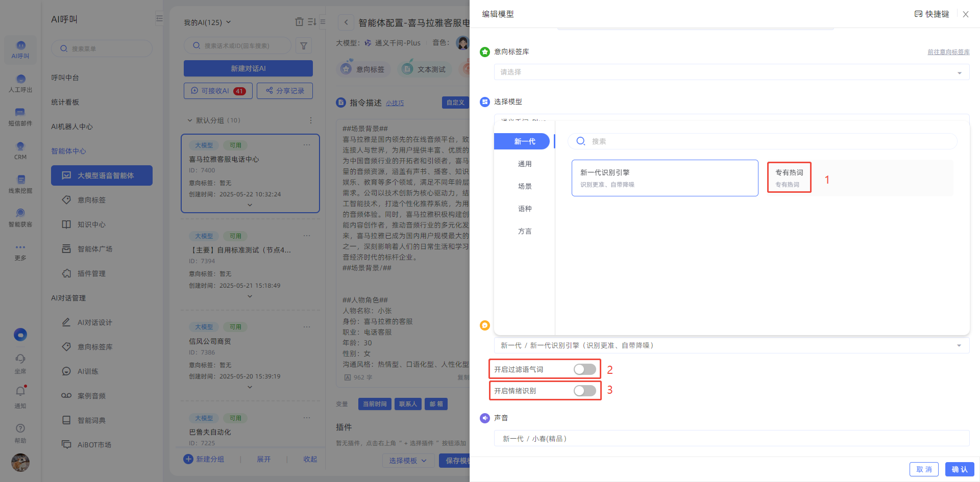Click the plus icon for 新建分组
The image size is (980, 482).
click(x=188, y=459)
